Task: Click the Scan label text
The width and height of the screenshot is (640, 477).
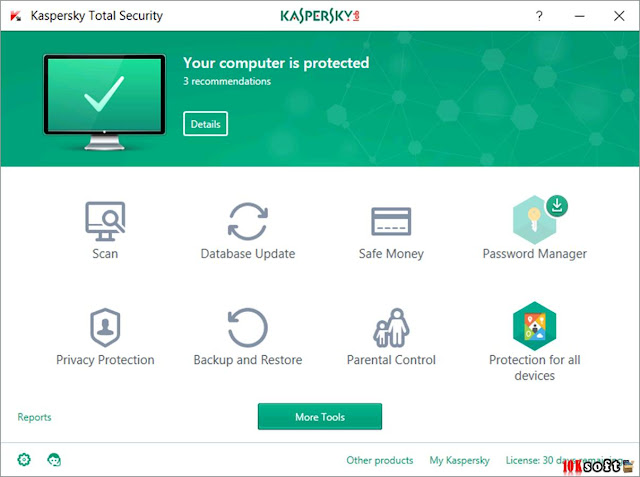Action: tap(105, 254)
